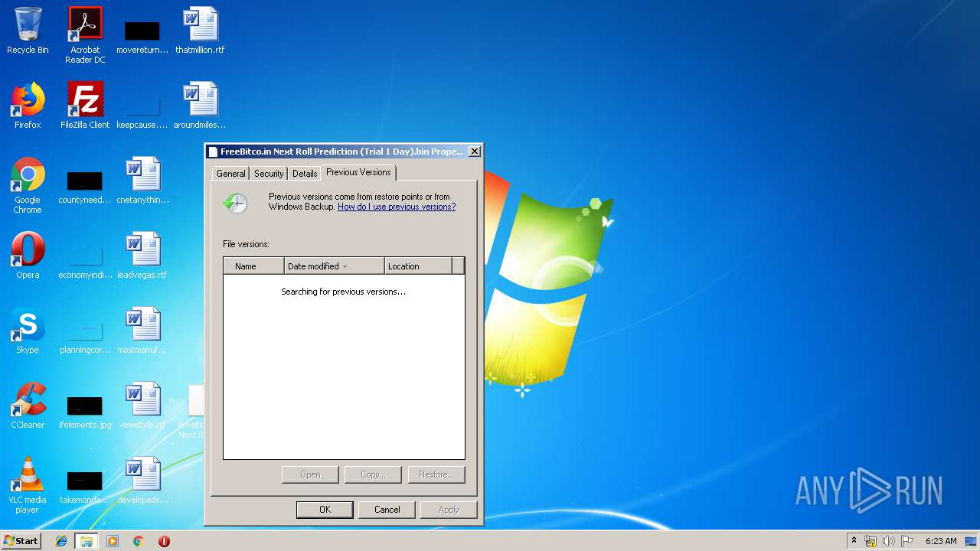This screenshot has width=980, height=551.
Task: Open the network tray icon
Action: tap(871, 541)
